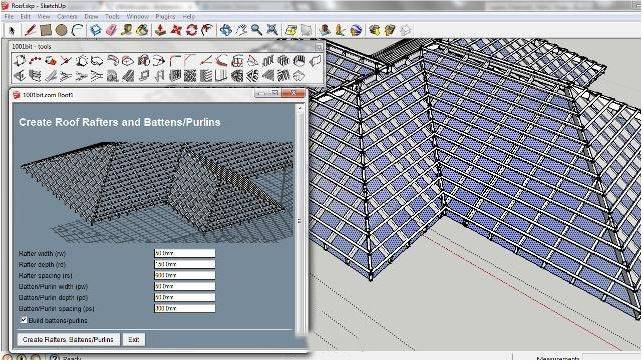Click the last icon in 1001bit bottom row
This screenshot has height=364, width=643.
click(299, 76)
